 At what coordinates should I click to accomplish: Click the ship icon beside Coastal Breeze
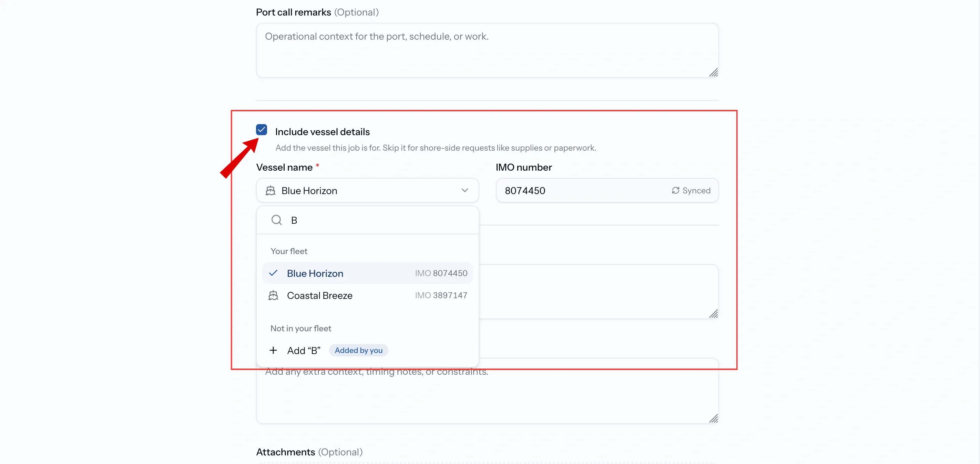[x=273, y=295]
